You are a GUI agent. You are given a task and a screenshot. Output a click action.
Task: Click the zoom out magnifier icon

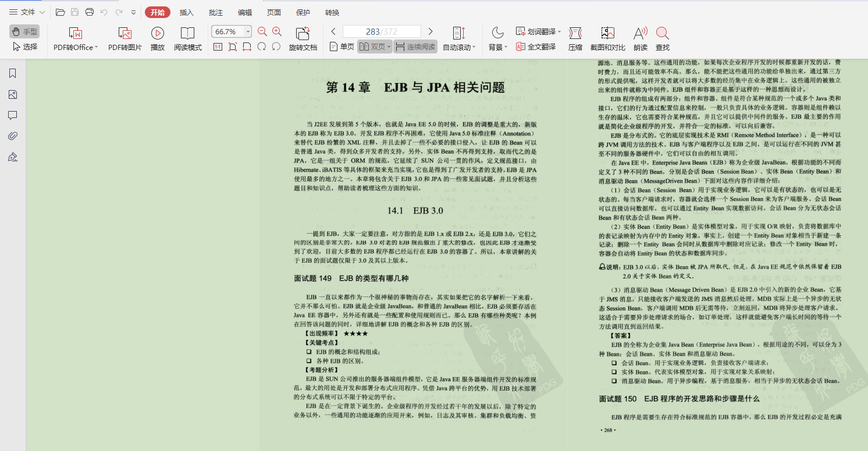tap(262, 31)
